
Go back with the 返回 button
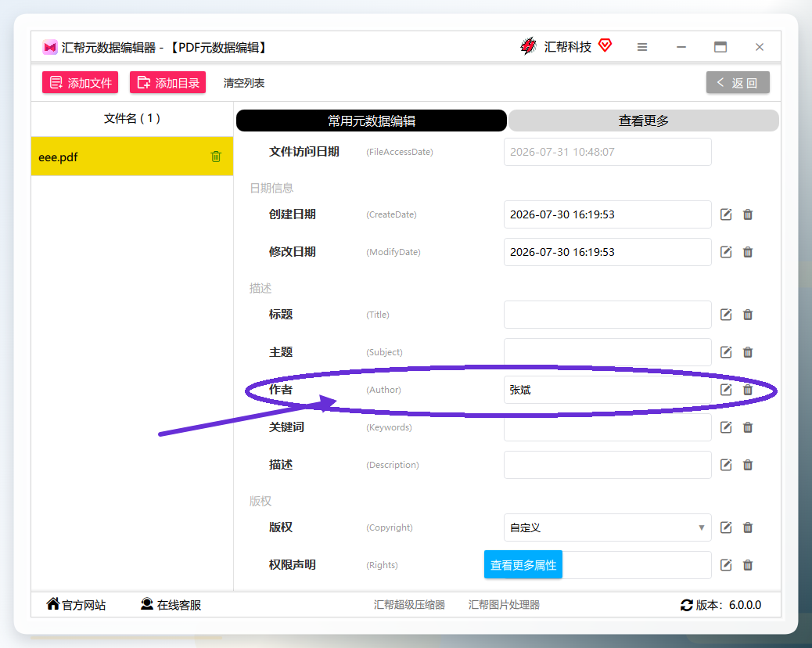(x=738, y=82)
